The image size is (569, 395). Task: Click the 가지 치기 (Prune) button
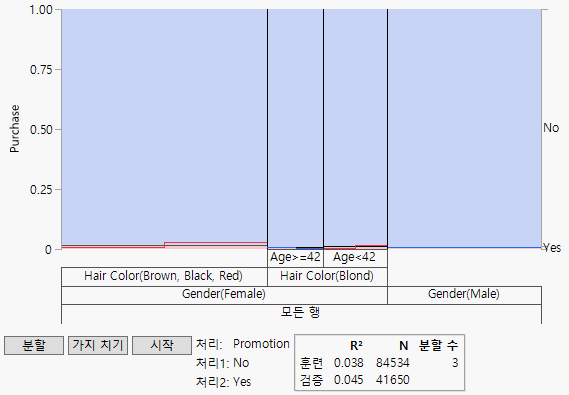[x=98, y=345]
